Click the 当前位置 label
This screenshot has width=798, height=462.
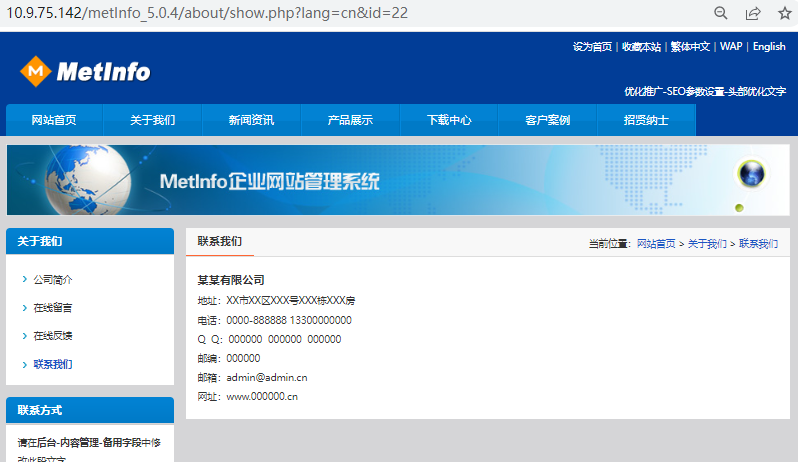coord(610,244)
